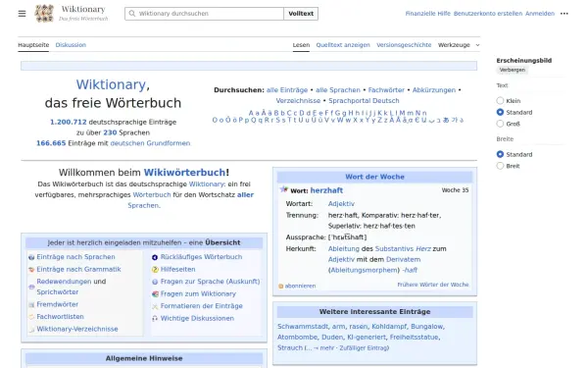Open the Abkürzungen link
The image size is (588, 368).
pyautogui.click(x=434, y=90)
